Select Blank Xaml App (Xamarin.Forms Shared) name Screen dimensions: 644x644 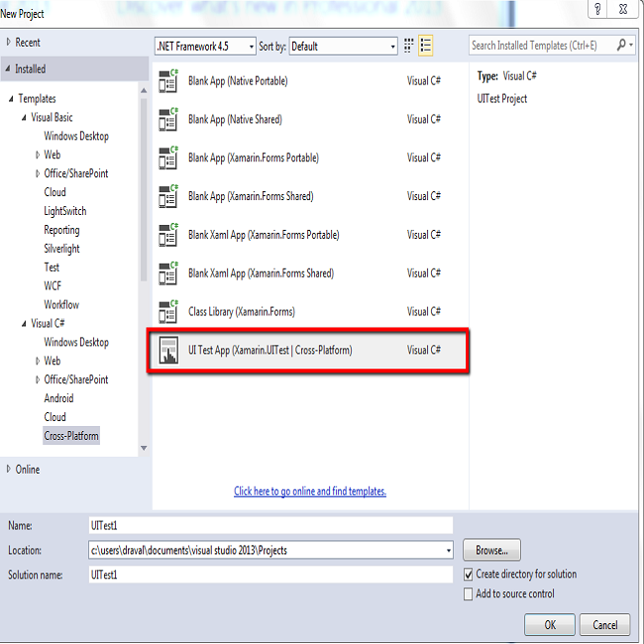click(262, 273)
